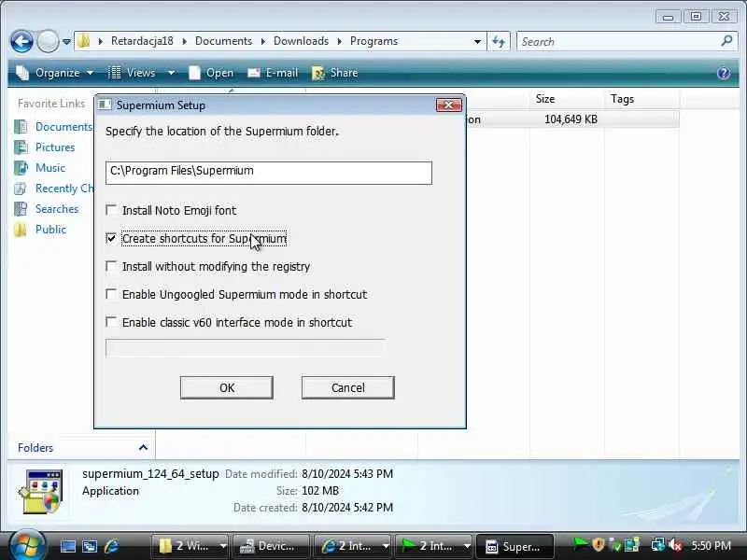Click the green flag tray icon
The image size is (747, 560).
(x=581, y=543)
